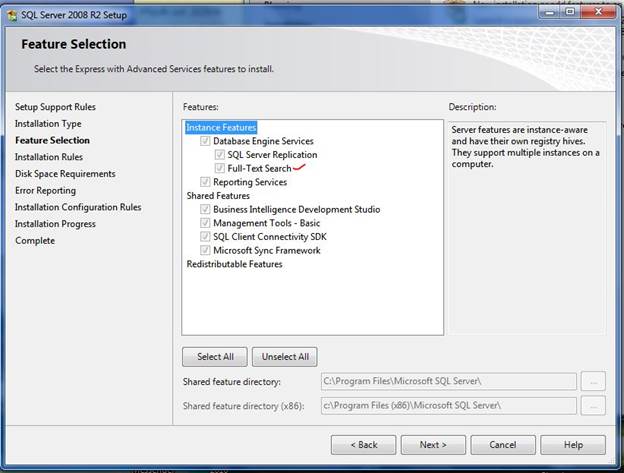Click the SQL Server Replication label

coord(272,154)
